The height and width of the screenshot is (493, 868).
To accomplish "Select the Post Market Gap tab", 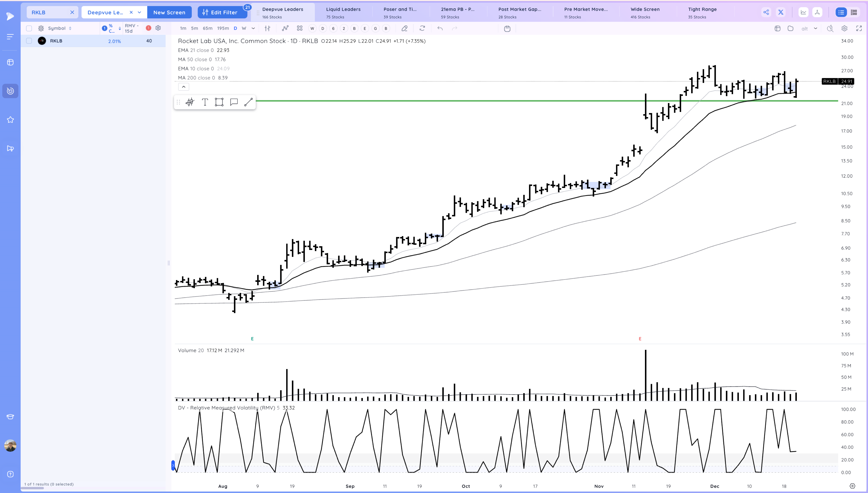I will (520, 13).
